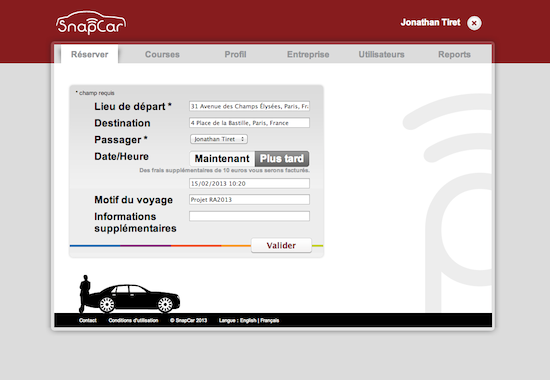This screenshot has height=380, width=550.
Task: Click the Lieu de départ address field
Action: (x=249, y=106)
